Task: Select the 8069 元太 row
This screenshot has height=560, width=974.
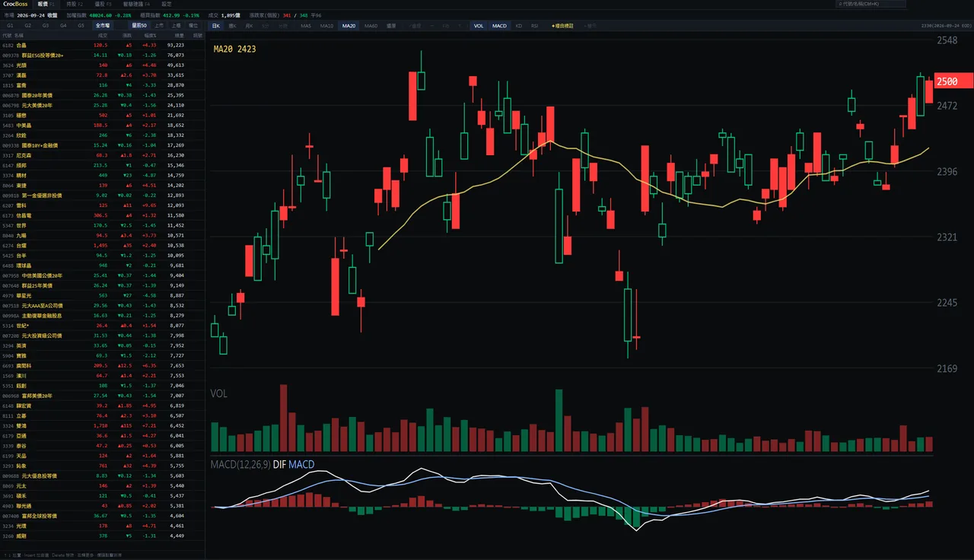Action: pos(102,485)
